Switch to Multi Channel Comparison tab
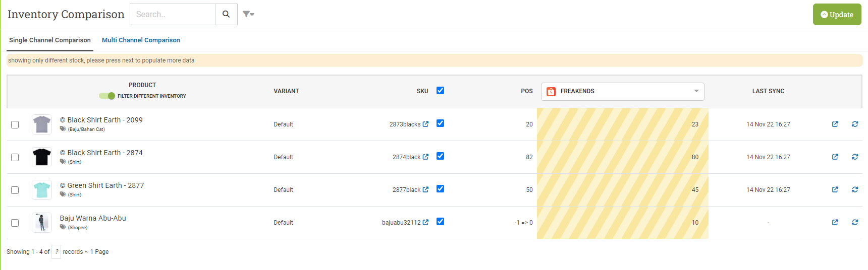 tap(141, 40)
